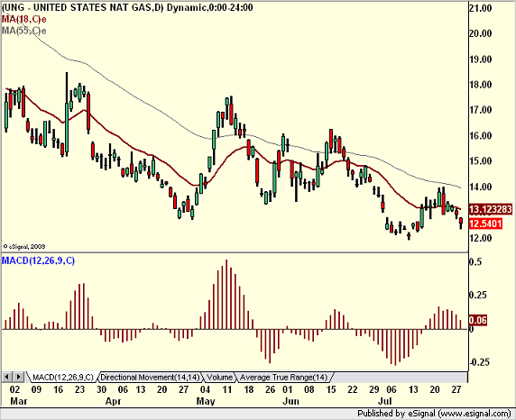Click the 16.00 price axis label
Image resolution: width=516 pixels, height=420 pixels.
(480, 136)
